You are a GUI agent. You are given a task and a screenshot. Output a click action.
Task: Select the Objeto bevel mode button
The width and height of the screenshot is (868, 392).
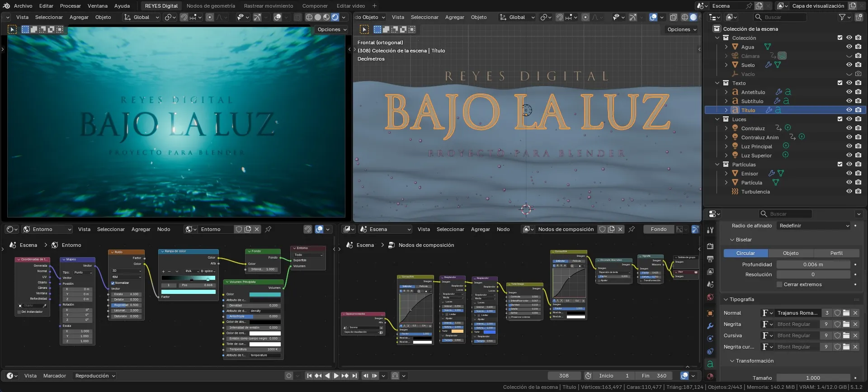[x=791, y=253]
